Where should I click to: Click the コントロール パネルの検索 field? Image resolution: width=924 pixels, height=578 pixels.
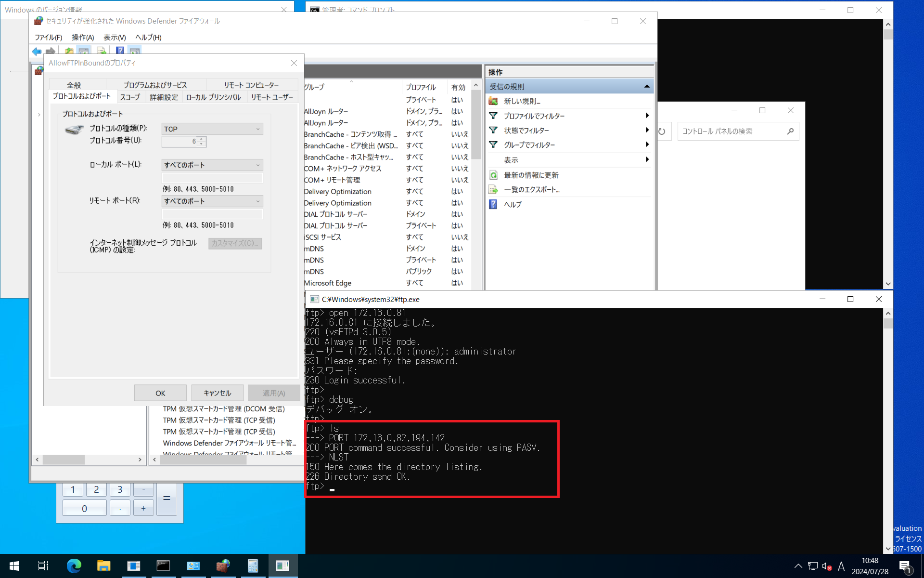click(729, 131)
